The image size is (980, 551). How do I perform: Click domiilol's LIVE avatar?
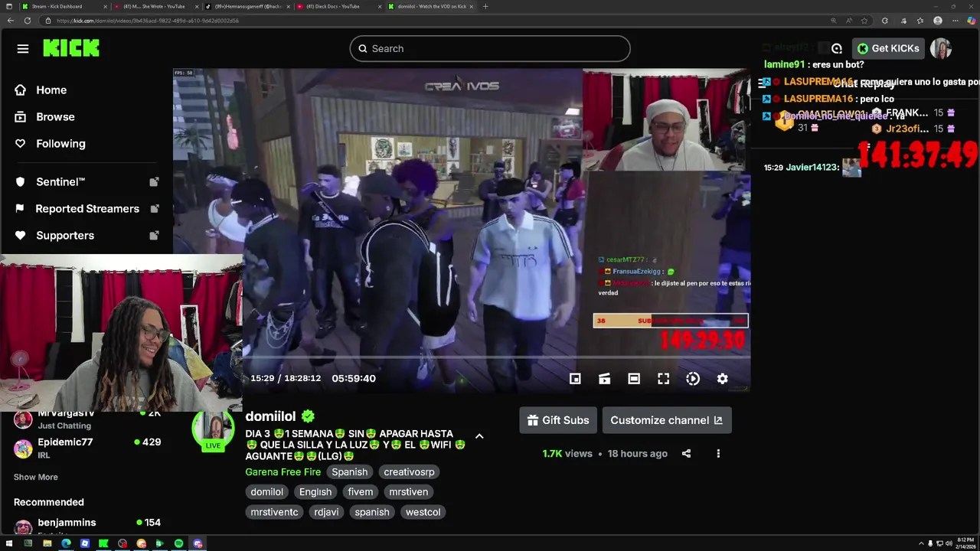click(213, 430)
